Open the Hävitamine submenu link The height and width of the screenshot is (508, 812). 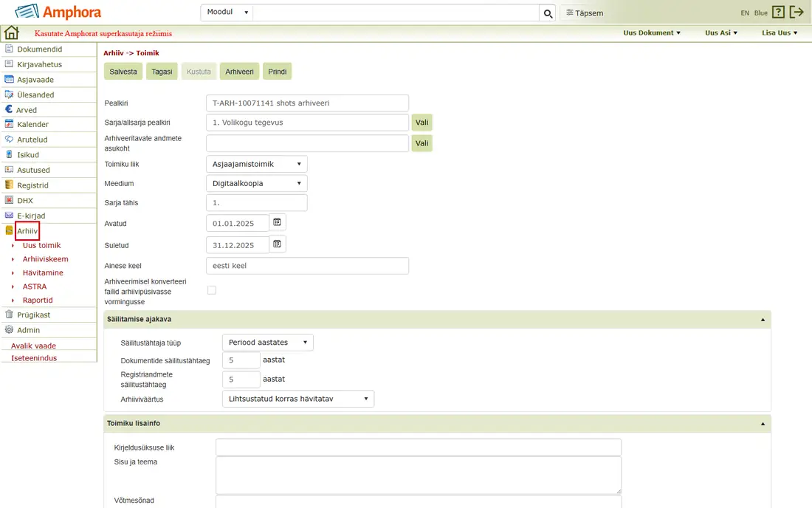(x=43, y=272)
